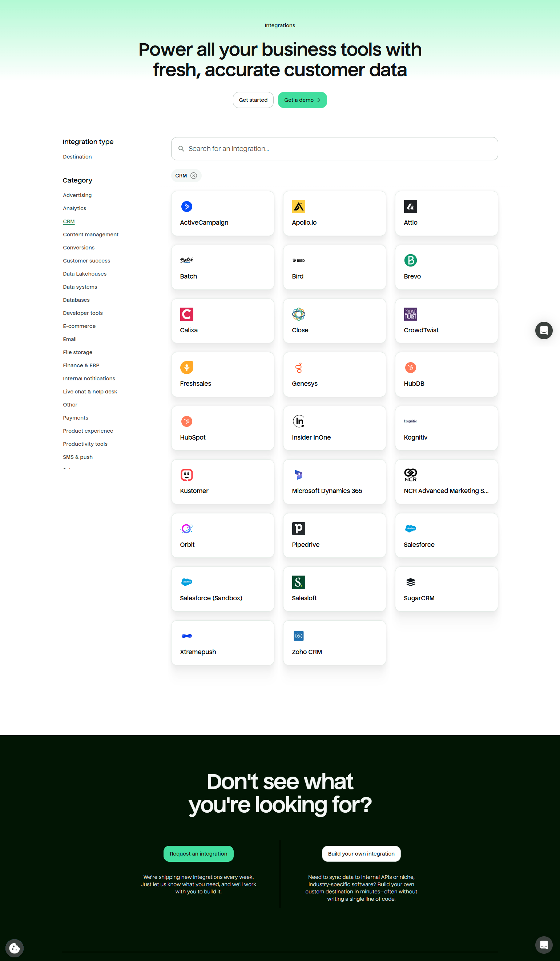Click the Close atom-shaped logo icon
This screenshot has width=560, height=961.
(298, 314)
